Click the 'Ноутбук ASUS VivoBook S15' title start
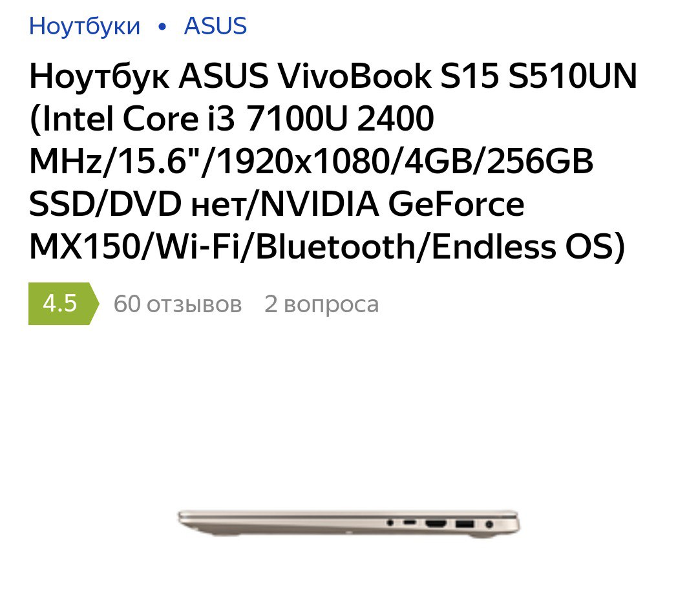The width and height of the screenshot is (698, 616). coord(230,76)
